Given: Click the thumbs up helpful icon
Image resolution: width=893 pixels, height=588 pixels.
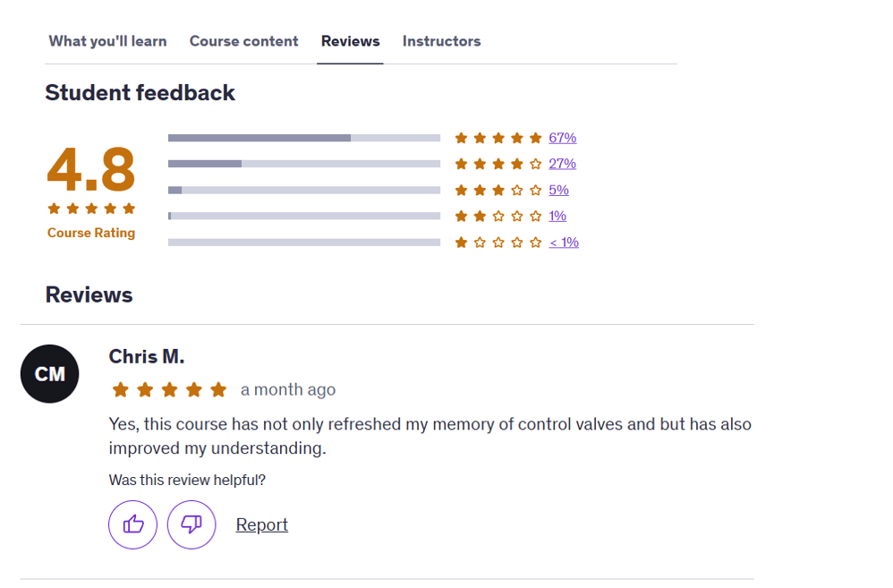Looking at the screenshot, I should pyautogui.click(x=132, y=524).
